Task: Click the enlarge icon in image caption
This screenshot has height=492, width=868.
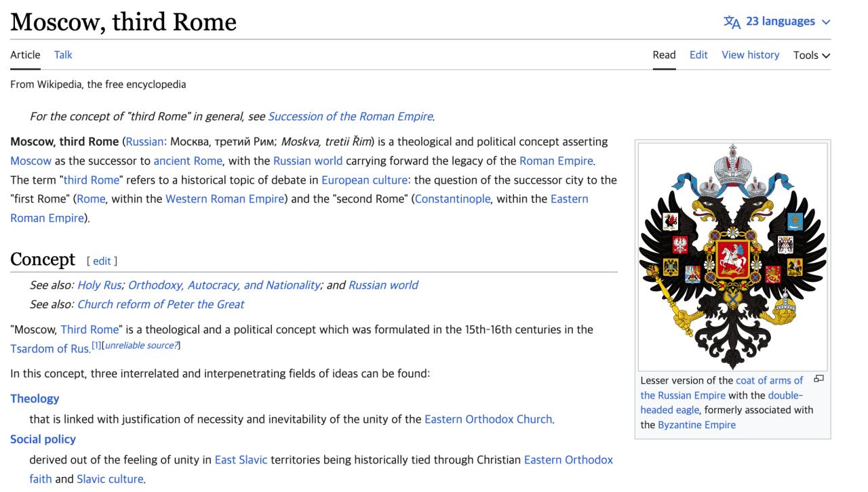Action: tap(819, 379)
